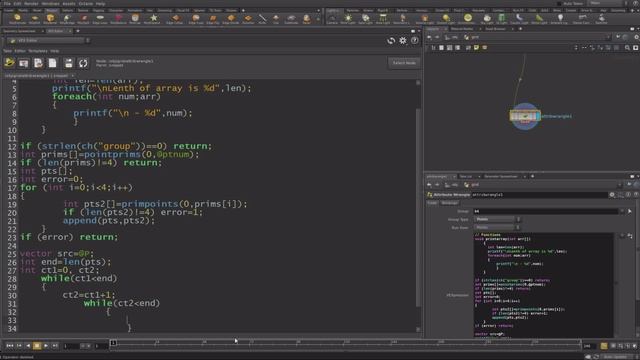Image resolution: width=640 pixels, height=360 pixels.
Task: Open the File menu
Action: click(7, 3)
